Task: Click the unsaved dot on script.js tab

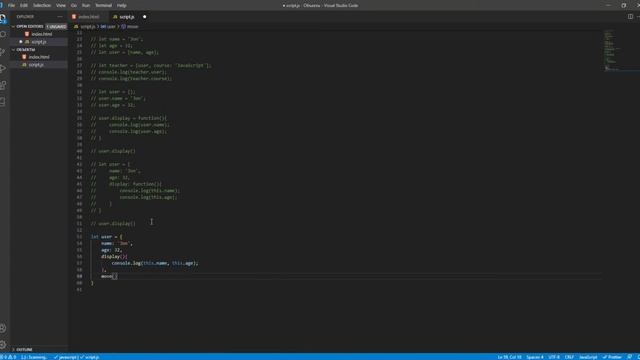Action: coord(144,17)
